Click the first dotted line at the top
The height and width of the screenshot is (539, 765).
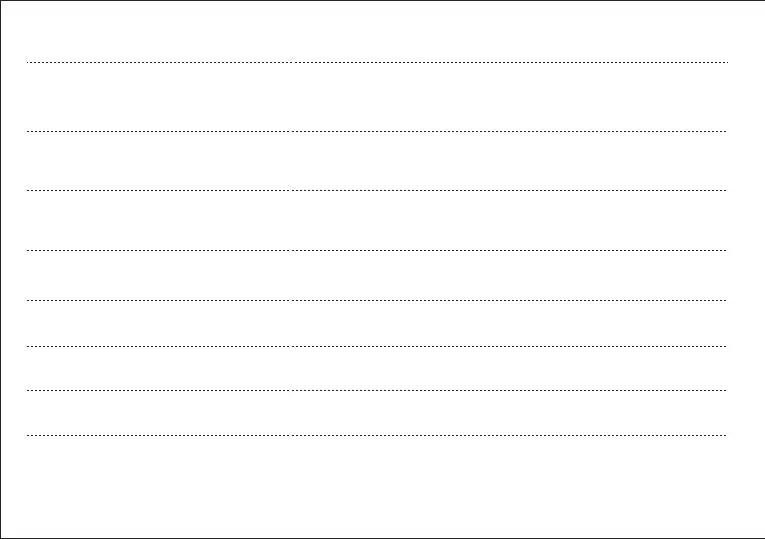[377, 62]
